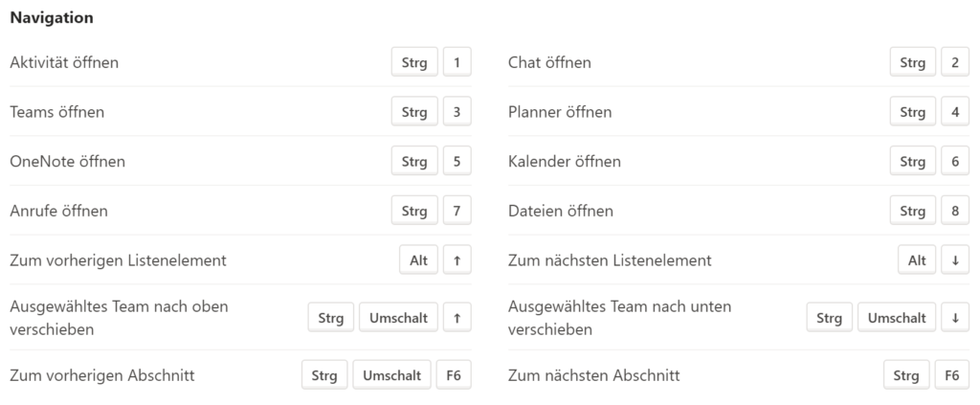
Task: Select the Strg key for Chat öffnen
Action: [x=912, y=62]
